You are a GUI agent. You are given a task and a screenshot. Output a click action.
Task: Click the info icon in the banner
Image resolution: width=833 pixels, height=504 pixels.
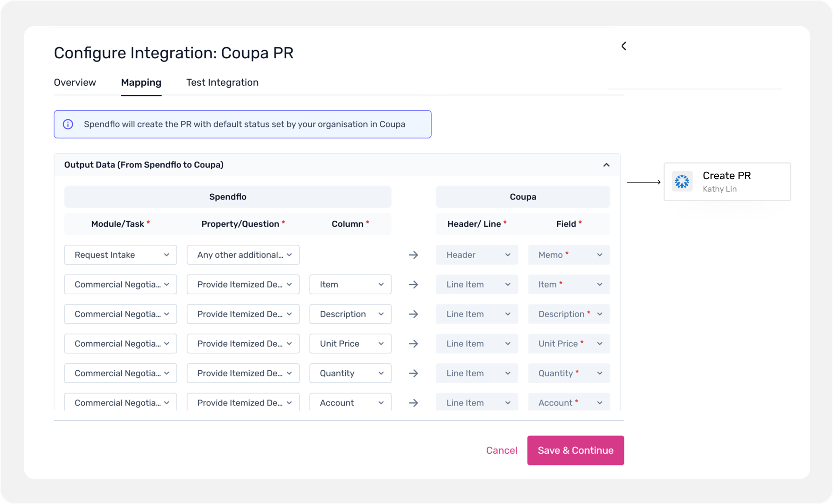[x=68, y=124]
